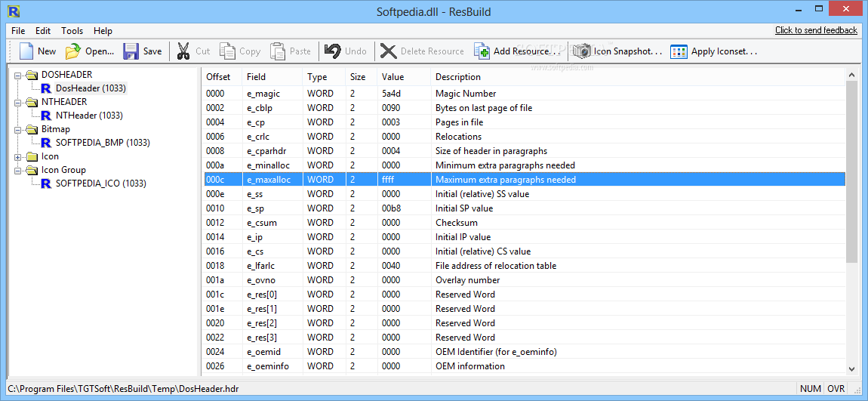
Task: Click the value 0003 of e_cp
Action: [389, 122]
